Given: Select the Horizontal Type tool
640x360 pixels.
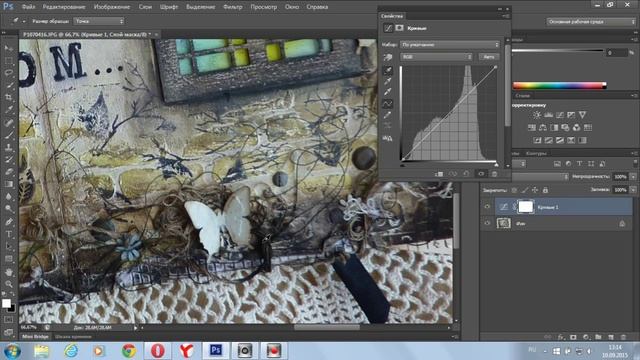Looking at the screenshot, I should (9, 234).
